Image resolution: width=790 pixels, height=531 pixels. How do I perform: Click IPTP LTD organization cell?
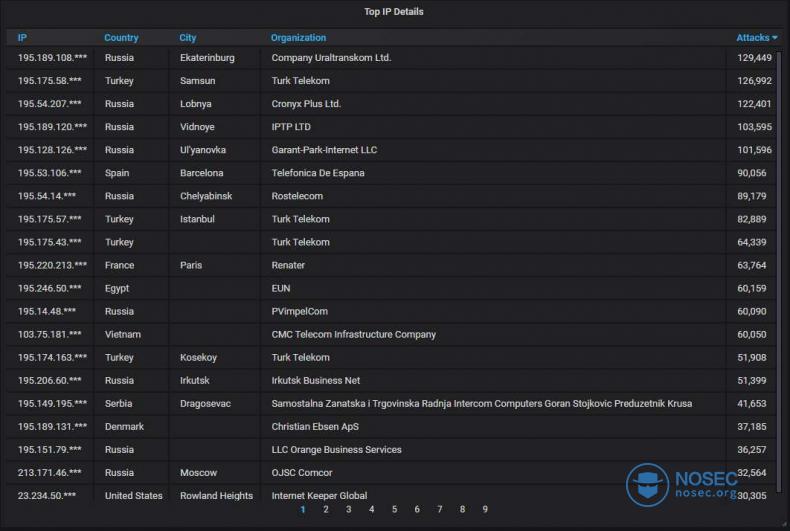coord(291,127)
